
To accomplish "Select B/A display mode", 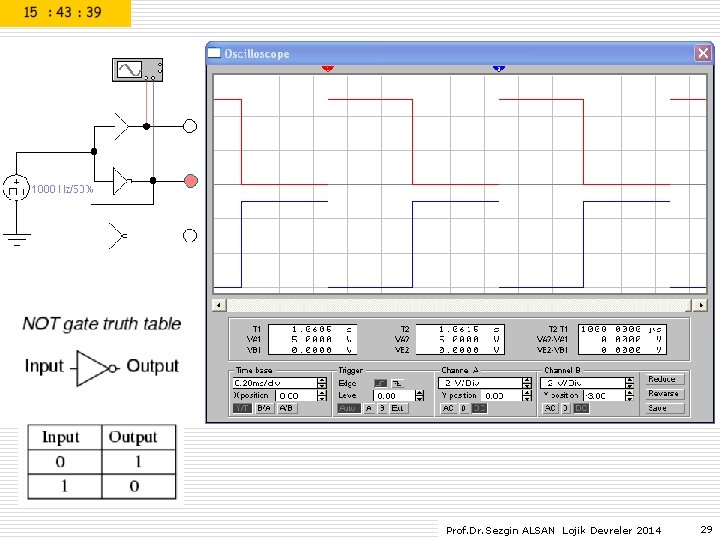I will (x=264, y=408).
